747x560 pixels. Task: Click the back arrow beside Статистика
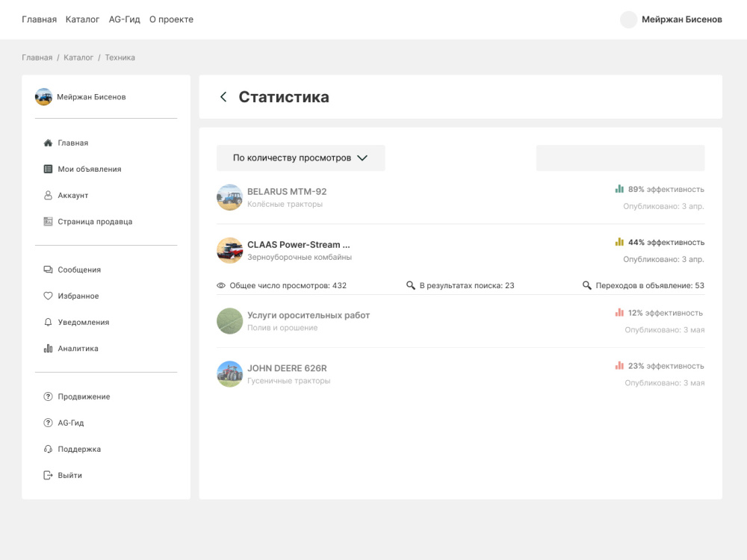[x=223, y=97]
